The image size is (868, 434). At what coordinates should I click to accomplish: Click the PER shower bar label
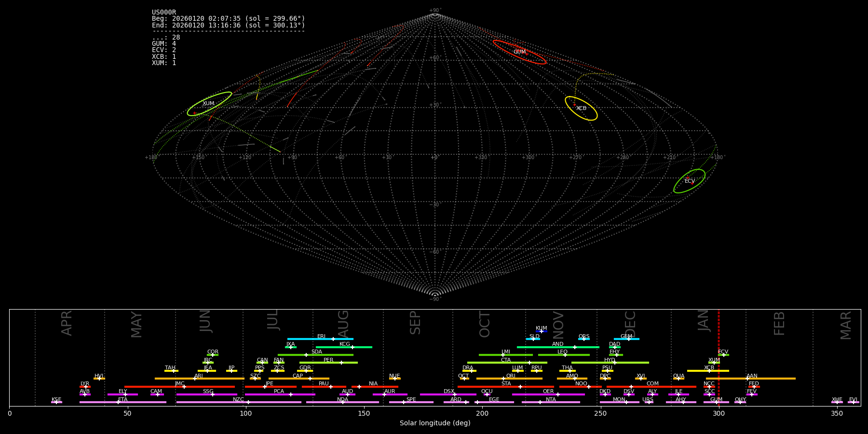coord(328,360)
